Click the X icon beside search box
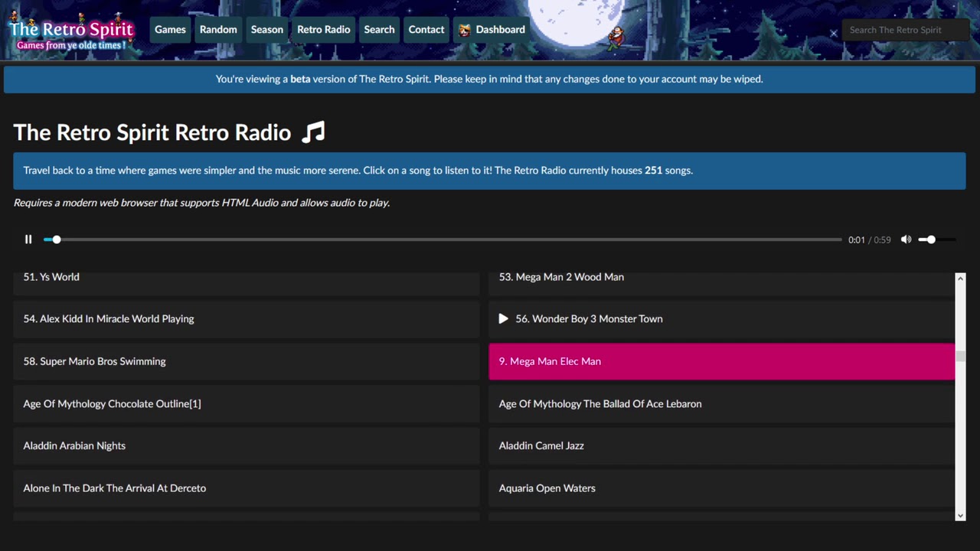Screen dimensions: 980x551 pyautogui.click(x=834, y=33)
